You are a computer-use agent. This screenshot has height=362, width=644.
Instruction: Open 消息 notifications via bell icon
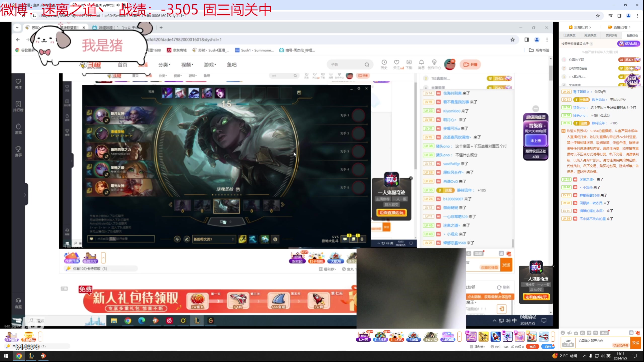click(x=421, y=62)
